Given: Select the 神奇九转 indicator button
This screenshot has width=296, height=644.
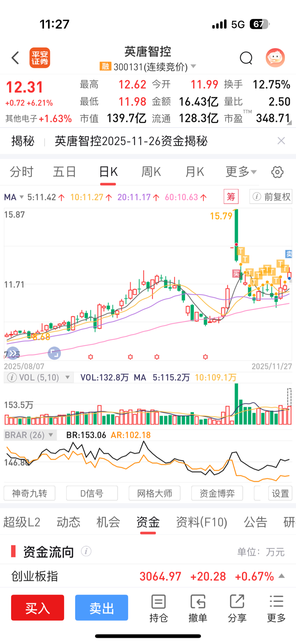Looking at the screenshot, I should (x=29, y=493).
